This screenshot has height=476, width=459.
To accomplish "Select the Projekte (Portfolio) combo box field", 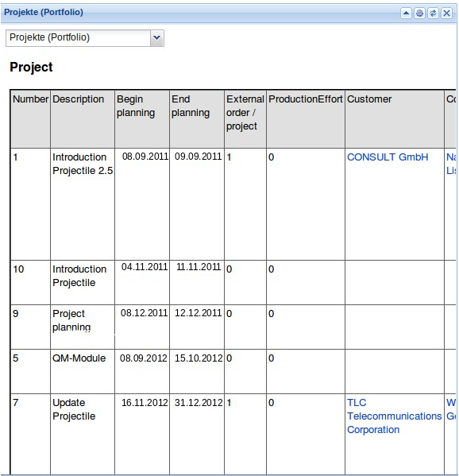I will click(x=85, y=38).
